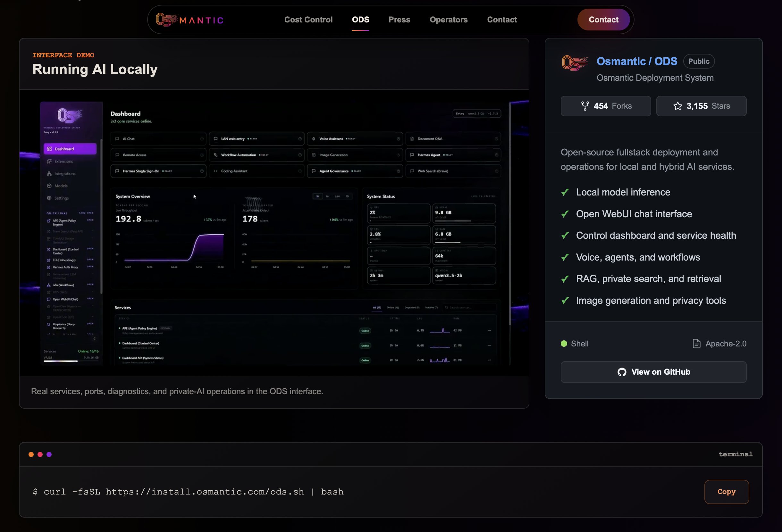Click the Public badge
Viewport: 782px width, 532px height.
click(x=699, y=61)
